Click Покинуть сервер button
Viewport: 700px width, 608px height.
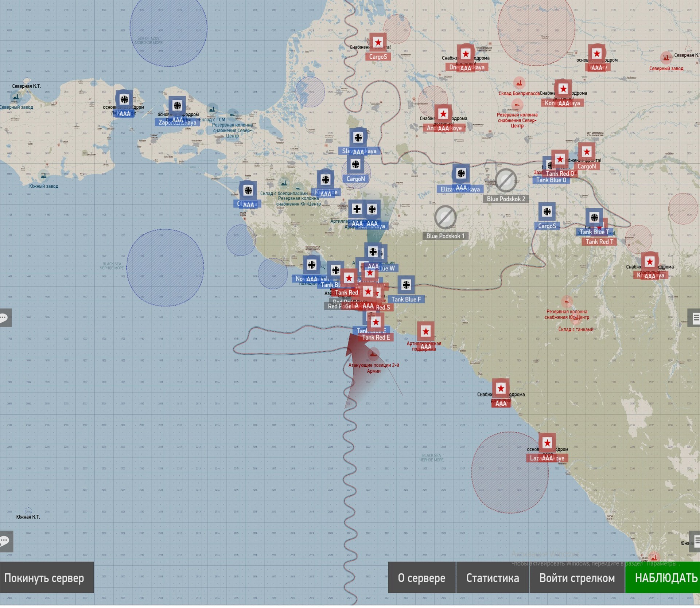tap(47, 578)
